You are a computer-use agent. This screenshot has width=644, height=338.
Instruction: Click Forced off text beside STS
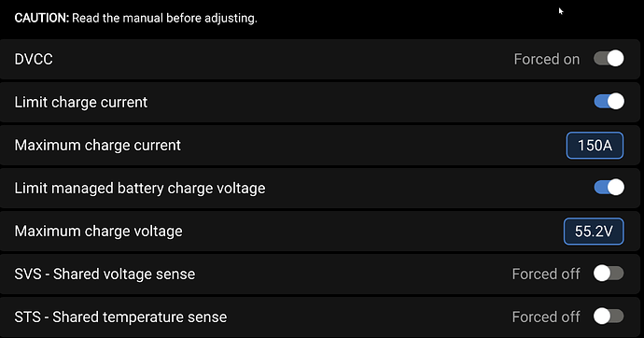pyautogui.click(x=546, y=317)
